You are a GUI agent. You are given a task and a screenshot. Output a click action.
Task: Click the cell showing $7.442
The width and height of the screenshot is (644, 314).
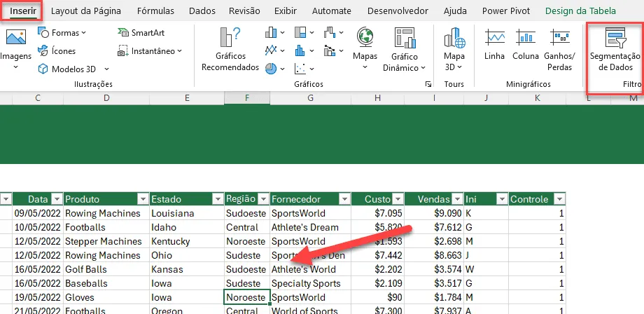(x=377, y=255)
